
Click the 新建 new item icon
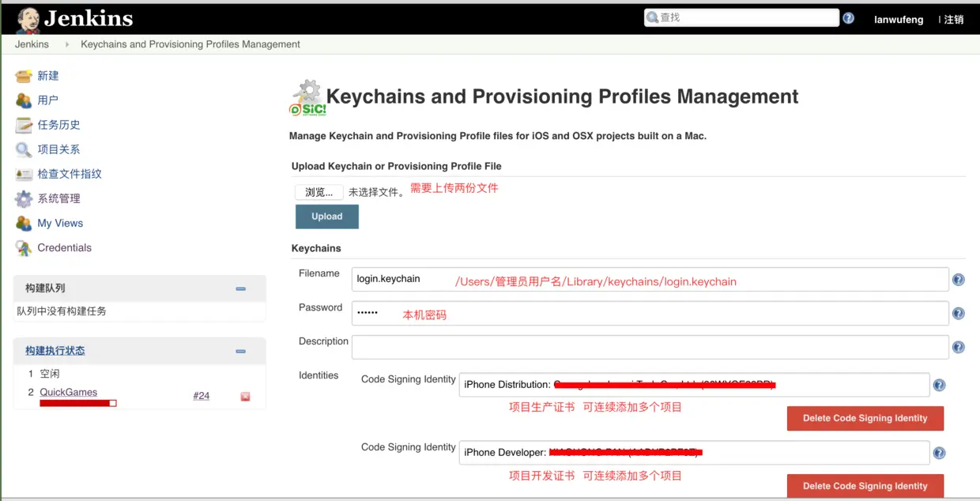tap(24, 76)
